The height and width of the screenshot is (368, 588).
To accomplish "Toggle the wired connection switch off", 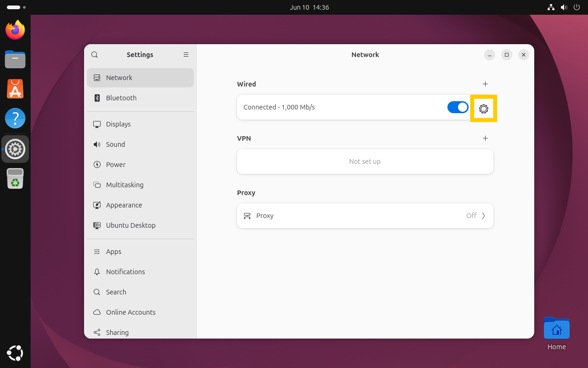I will point(458,107).
